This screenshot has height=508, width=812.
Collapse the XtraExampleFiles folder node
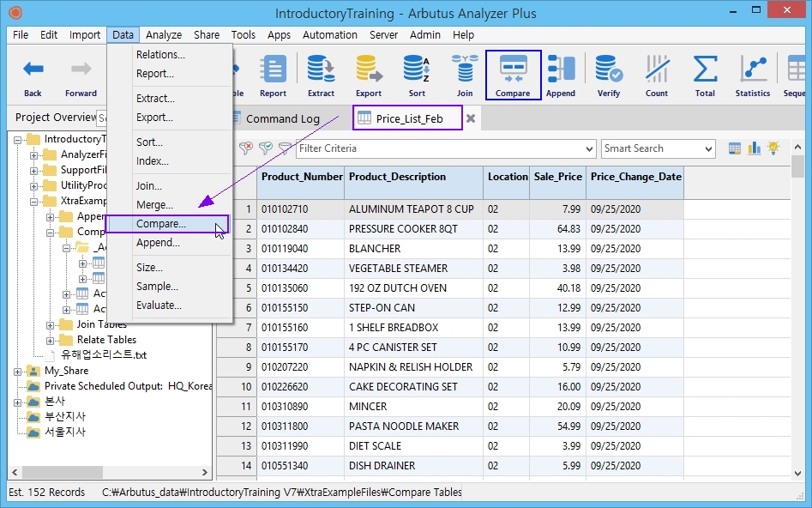(x=33, y=202)
